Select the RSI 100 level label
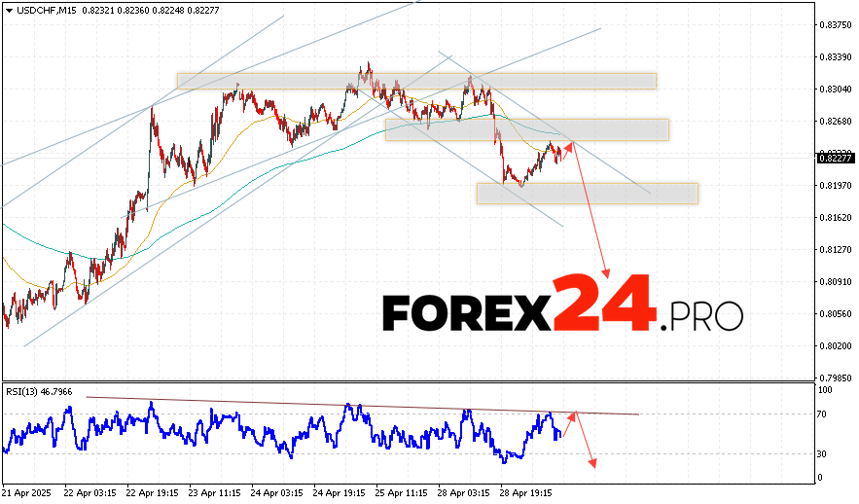 pos(825,390)
